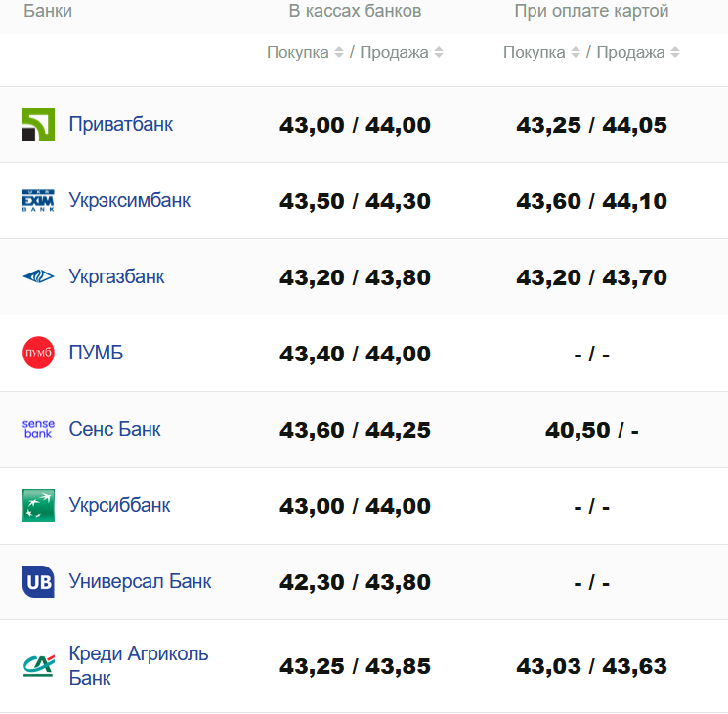The image size is (728, 714).
Task: Visit the Укрсиббанк bank page
Action: (120, 505)
